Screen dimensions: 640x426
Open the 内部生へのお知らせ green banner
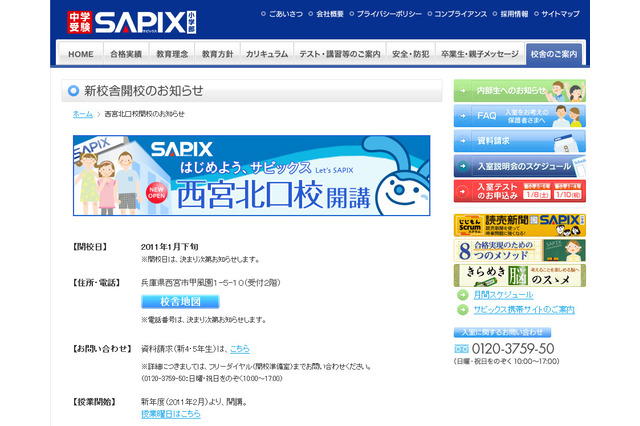(x=520, y=91)
